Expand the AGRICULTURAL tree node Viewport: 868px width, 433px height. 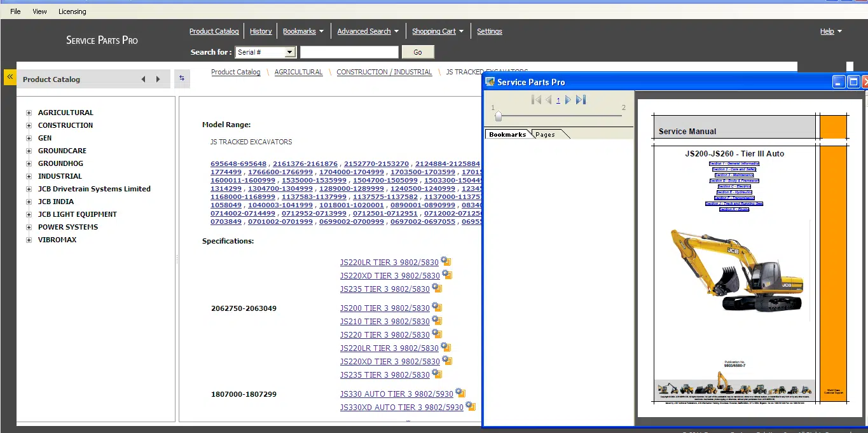[29, 113]
